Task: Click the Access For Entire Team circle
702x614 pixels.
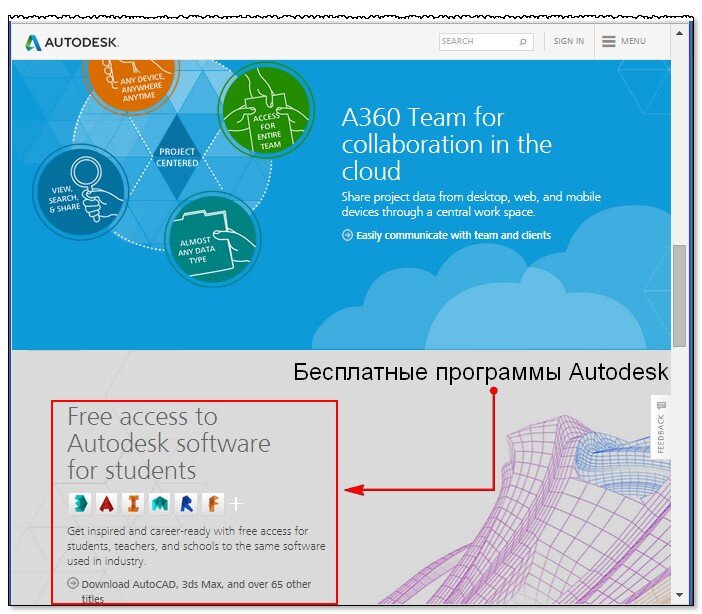Action: (x=266, y=110)
